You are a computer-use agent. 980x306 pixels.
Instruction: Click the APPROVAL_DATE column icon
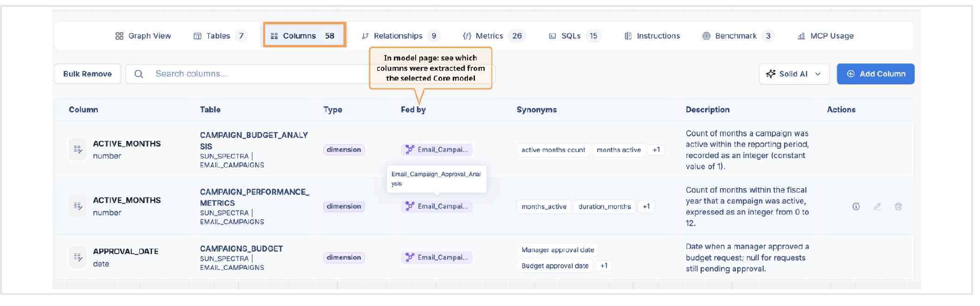point(77,257)
